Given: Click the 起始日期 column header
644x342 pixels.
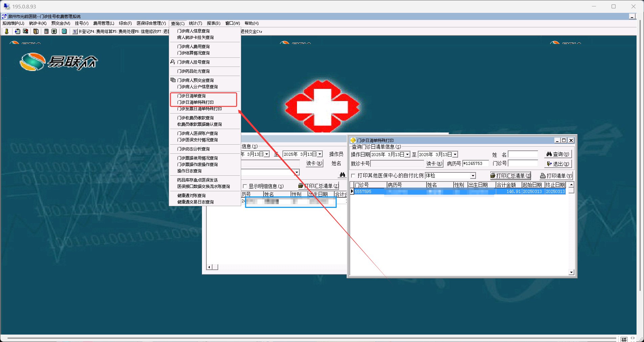Looking at the screenshot, I should pos(533,185).
